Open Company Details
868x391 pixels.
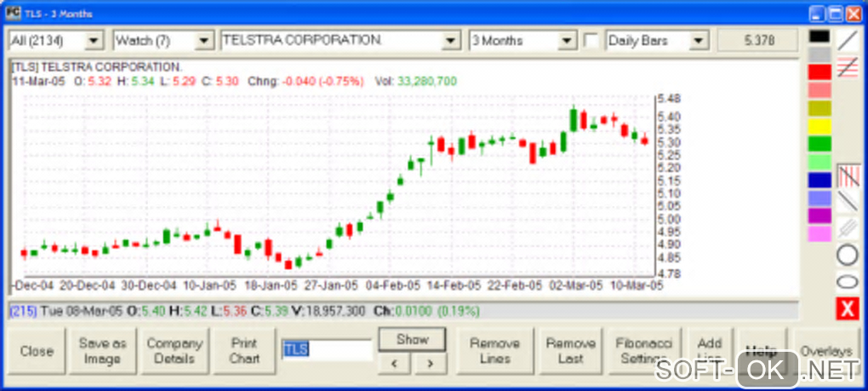pyautogui.click(x=174, y=351)
